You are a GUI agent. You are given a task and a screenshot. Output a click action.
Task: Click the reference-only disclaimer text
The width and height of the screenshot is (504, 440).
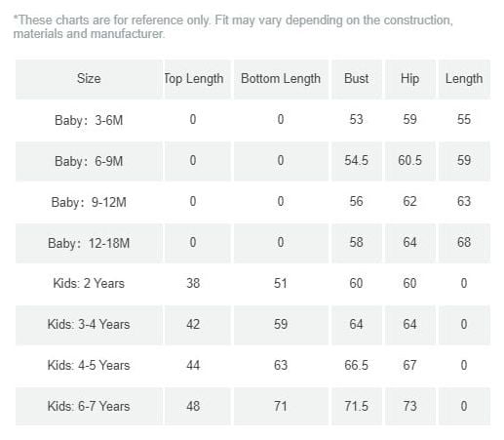pos(233,26)
